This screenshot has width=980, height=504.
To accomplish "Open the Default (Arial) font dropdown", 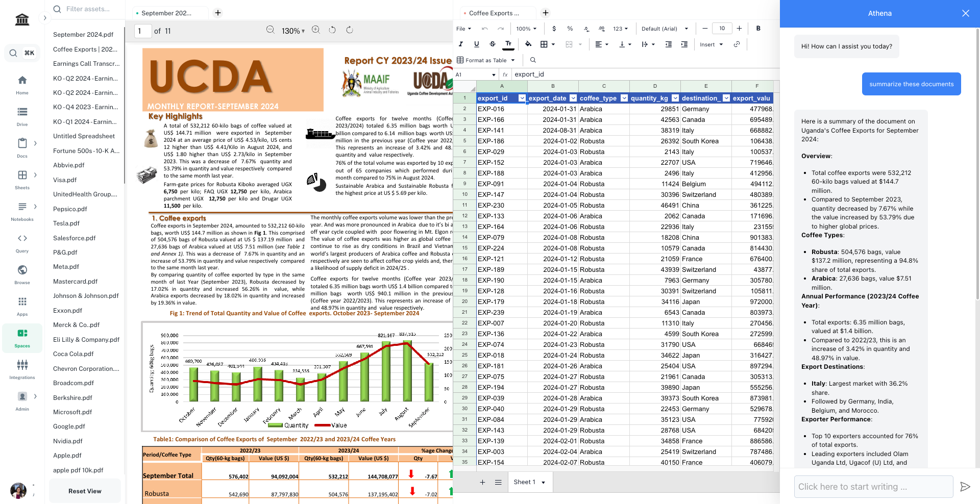I will [665, 29].
